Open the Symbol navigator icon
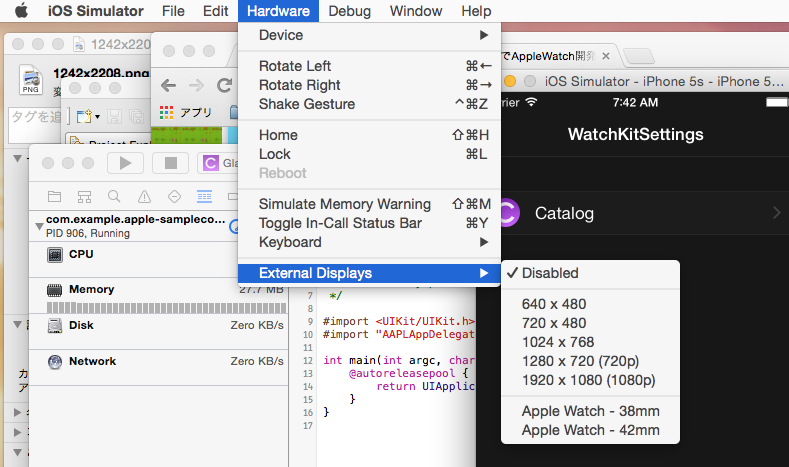Image resolution: width=789 pixels, height=467 pixels. (85, 196)
